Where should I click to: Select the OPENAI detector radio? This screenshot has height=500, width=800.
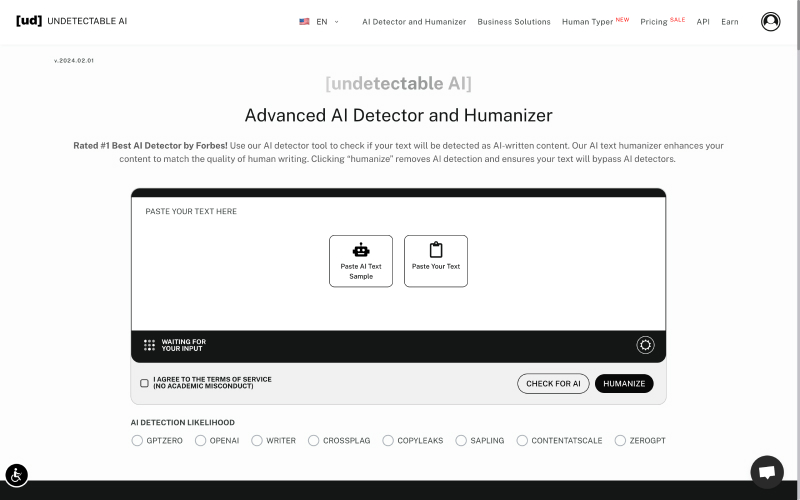(201, 440)
